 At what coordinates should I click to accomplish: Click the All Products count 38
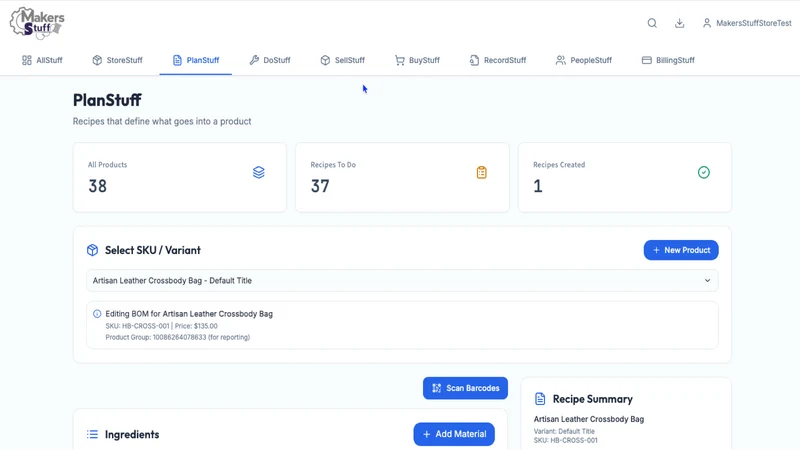97,186
